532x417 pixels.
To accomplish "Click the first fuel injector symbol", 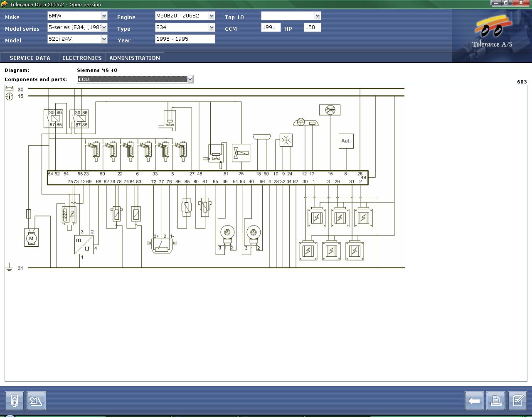I will click(x=95, y=152).
